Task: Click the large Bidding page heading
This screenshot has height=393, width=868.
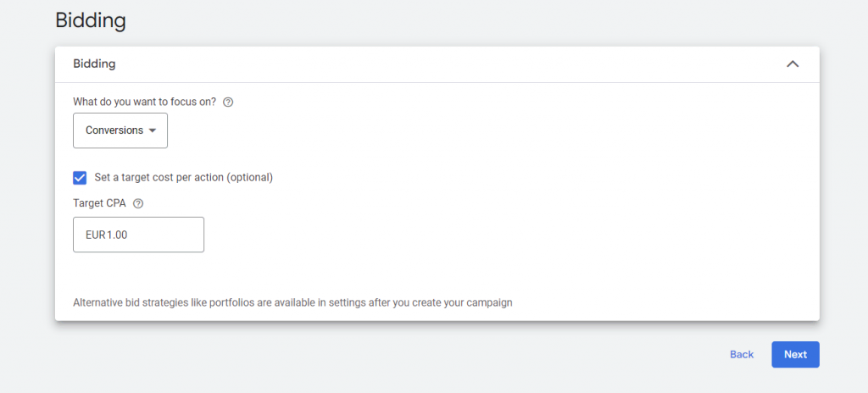Action: click(90, 19)
